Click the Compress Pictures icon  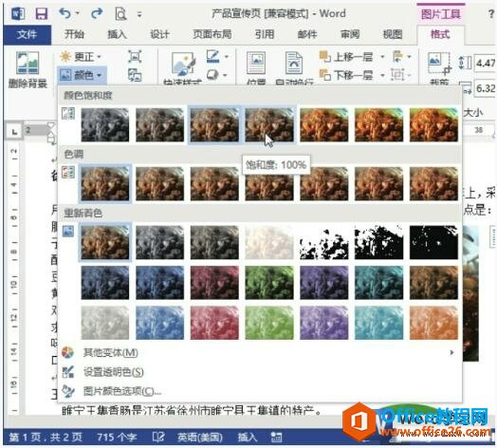point(135,57)
